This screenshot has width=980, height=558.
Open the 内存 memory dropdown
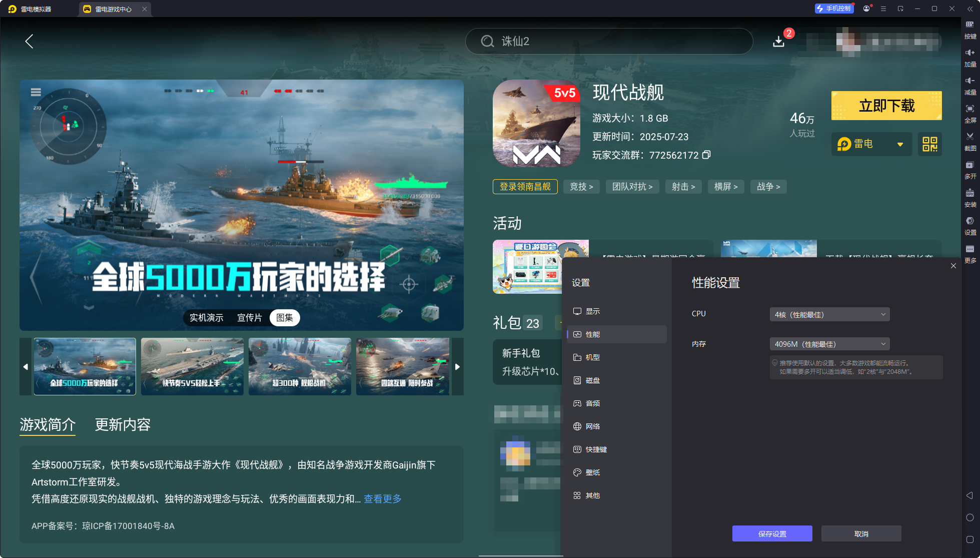coord(829,344)
